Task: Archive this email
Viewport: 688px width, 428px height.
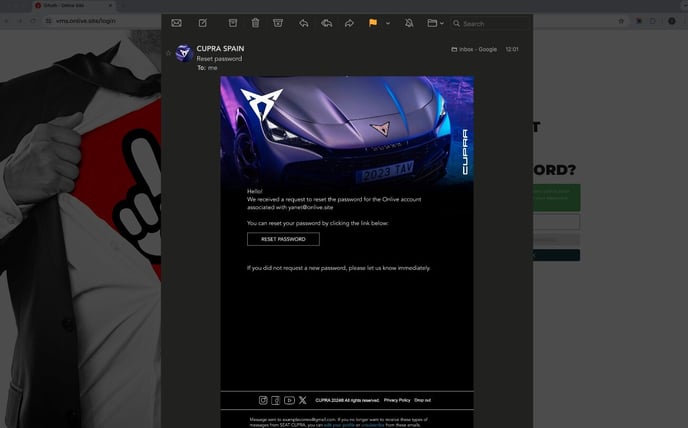Action: (233, 23)
